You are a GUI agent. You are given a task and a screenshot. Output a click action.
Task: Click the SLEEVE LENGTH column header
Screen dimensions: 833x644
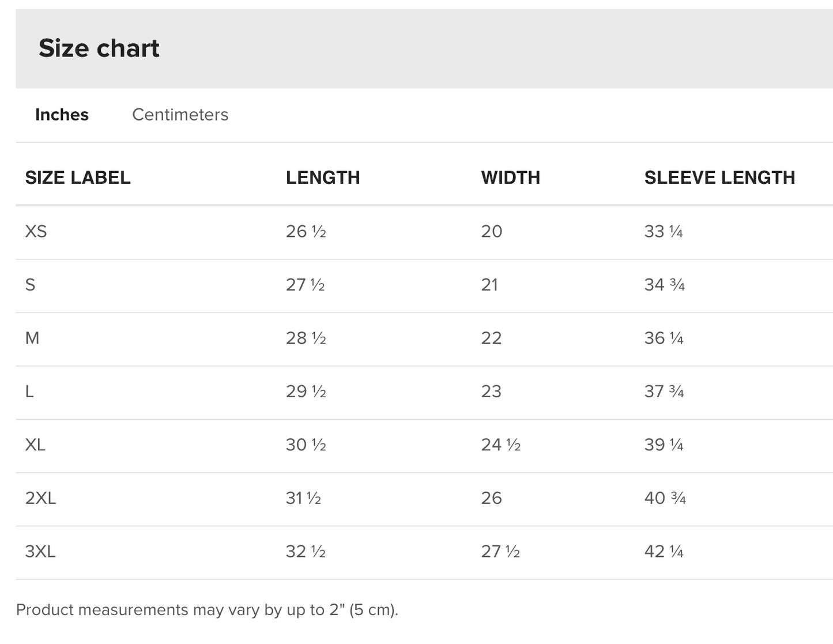719,178
